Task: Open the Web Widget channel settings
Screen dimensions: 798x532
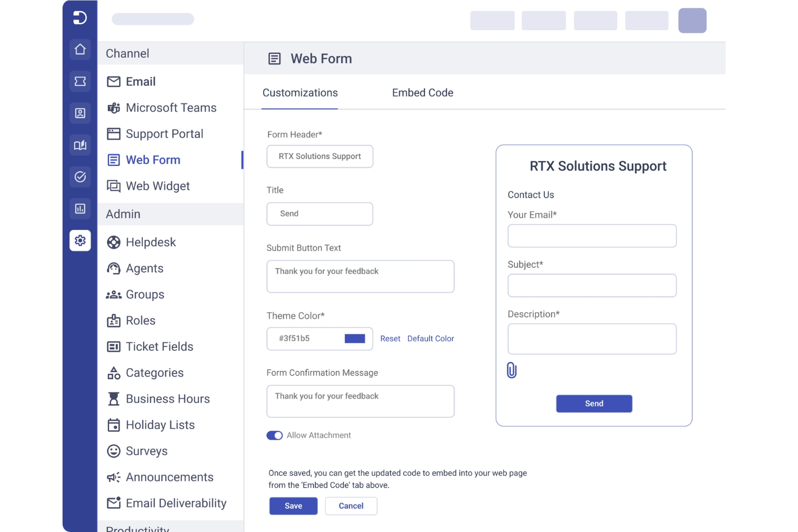Action: [x=157, y=185]
